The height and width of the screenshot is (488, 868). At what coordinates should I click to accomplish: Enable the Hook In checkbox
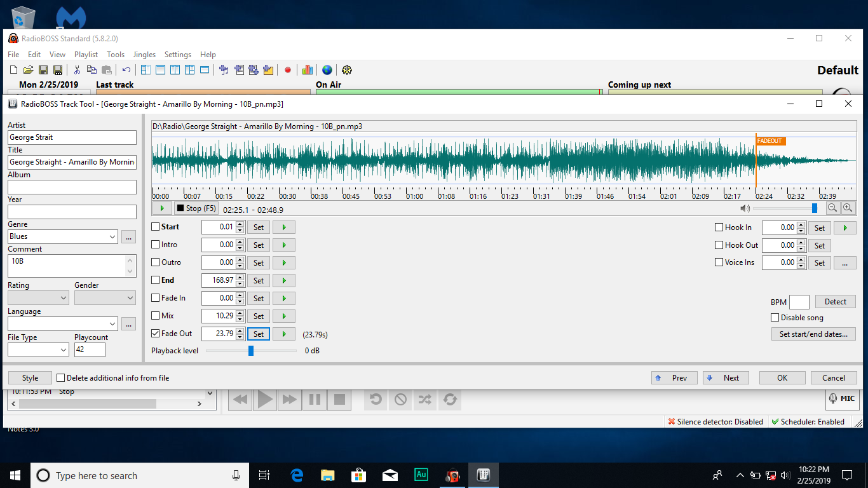pyautogui.click(x=719, y=227)
